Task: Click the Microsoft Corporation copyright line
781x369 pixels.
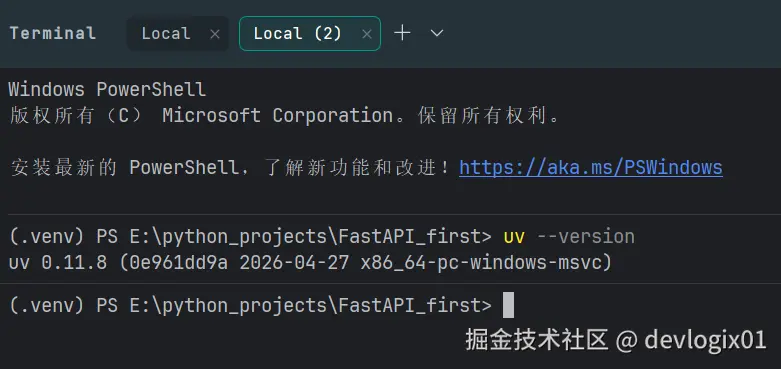Action: 284,116
